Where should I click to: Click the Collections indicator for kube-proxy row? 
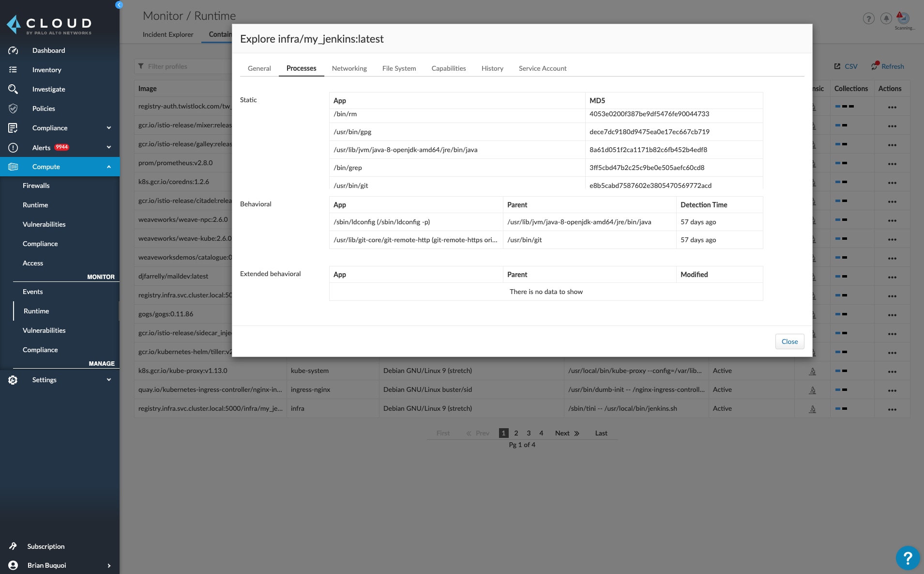(841, 371)
